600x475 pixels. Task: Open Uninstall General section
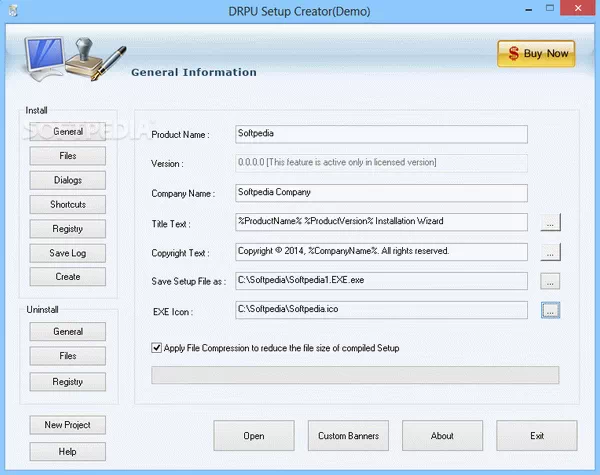(x=68, y=331)
